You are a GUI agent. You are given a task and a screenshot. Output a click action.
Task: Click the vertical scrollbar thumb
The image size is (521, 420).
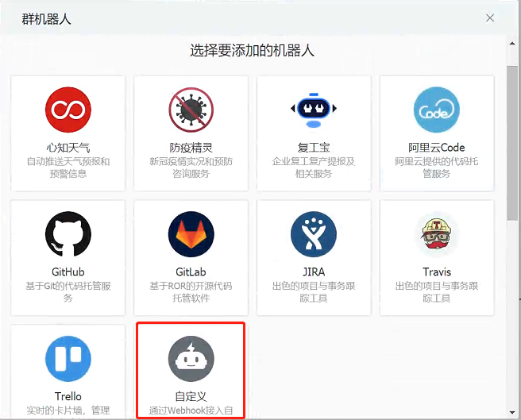pos(513,143)
